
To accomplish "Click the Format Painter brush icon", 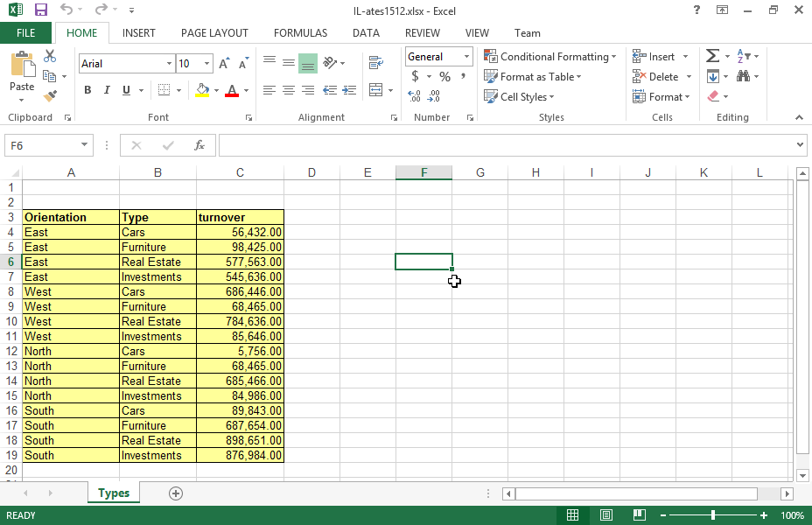I will tap(50, 96).
